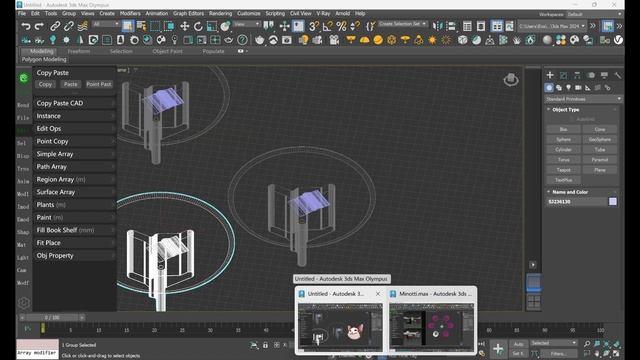Click the Set K. button

coord(518,353)
